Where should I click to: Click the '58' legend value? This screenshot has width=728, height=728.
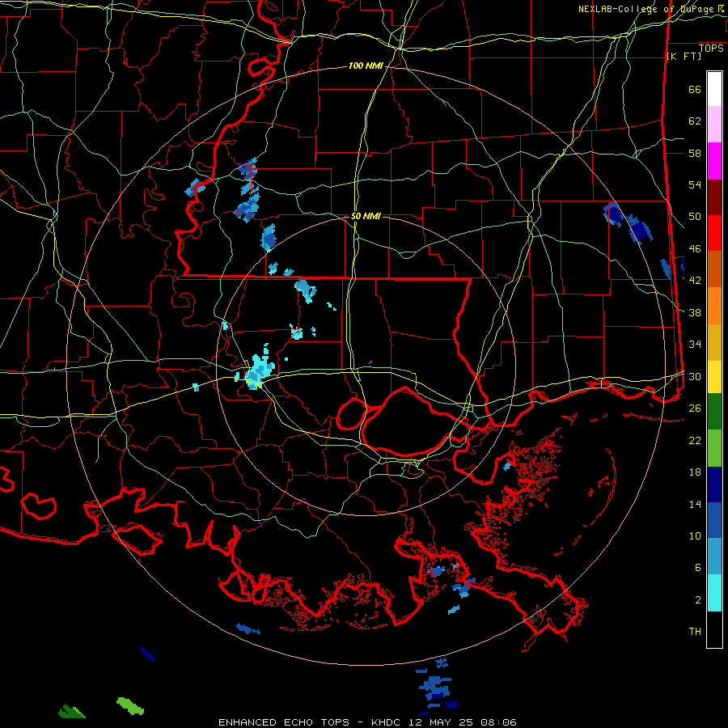point(695,153)
